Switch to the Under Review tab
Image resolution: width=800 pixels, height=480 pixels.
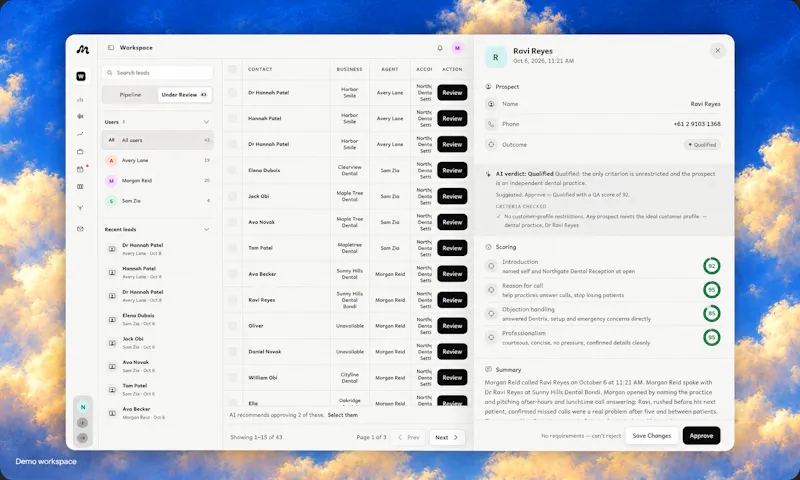pyautogui.click(x=185, y=95)
